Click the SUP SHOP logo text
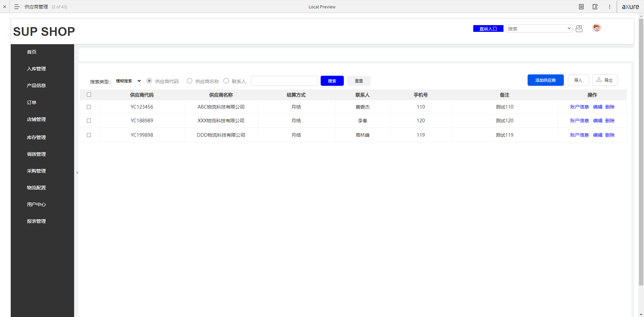644x317 pixels. (x=44, y=31)
